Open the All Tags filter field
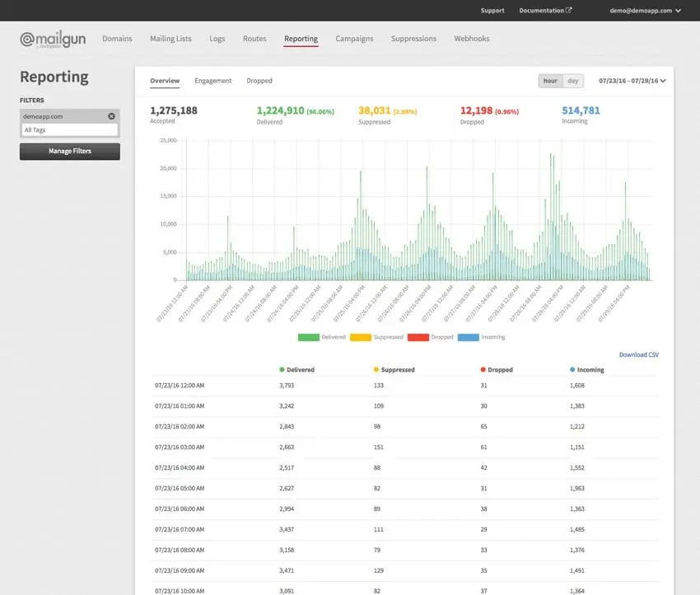The image size is (700, 595). click(x=70, y=130)
